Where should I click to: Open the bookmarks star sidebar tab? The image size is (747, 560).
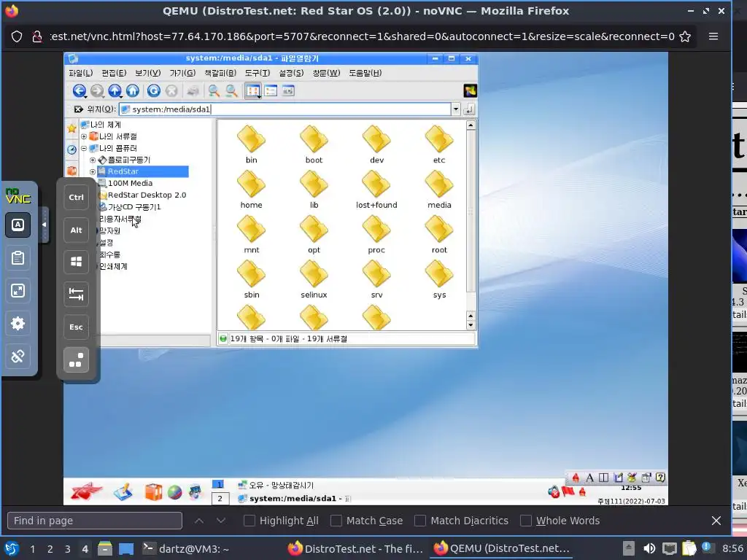(72, 128)
